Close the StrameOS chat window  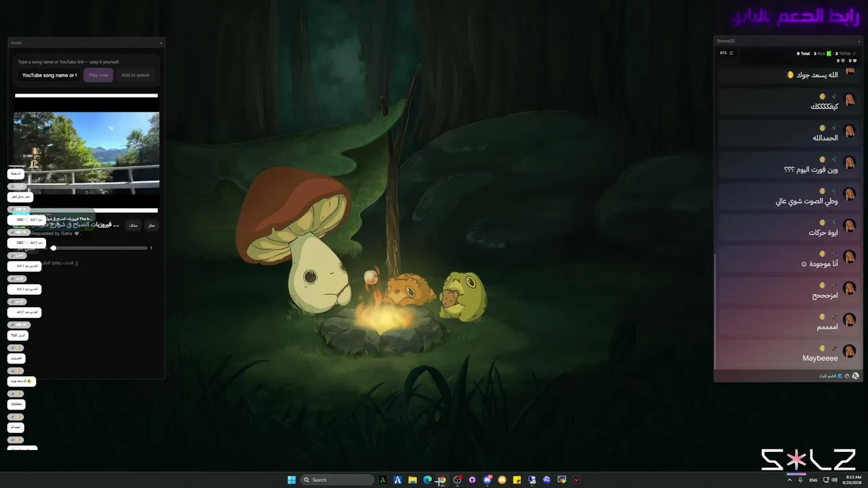pos(859,41)
